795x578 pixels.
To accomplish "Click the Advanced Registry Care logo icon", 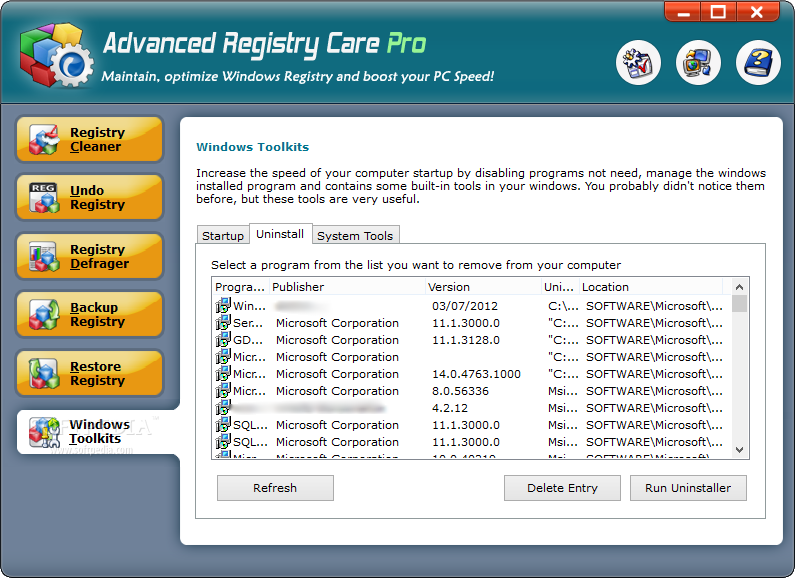I will click(56, 55).
